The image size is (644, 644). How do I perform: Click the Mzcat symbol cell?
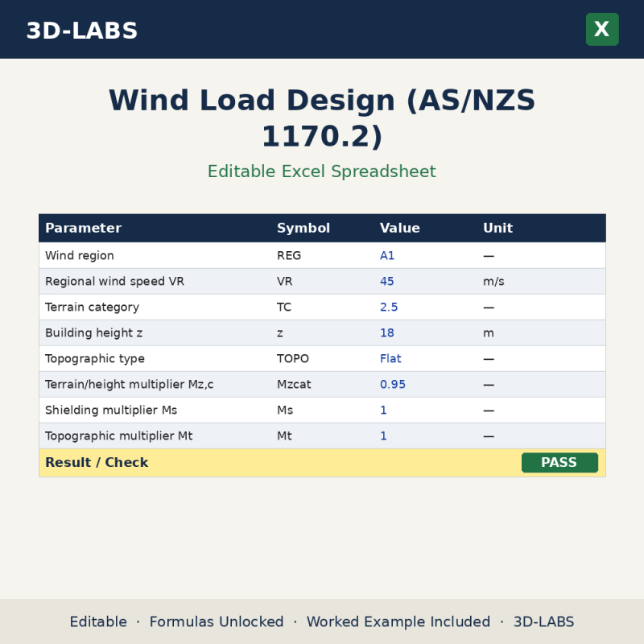(x=294, y=385)
